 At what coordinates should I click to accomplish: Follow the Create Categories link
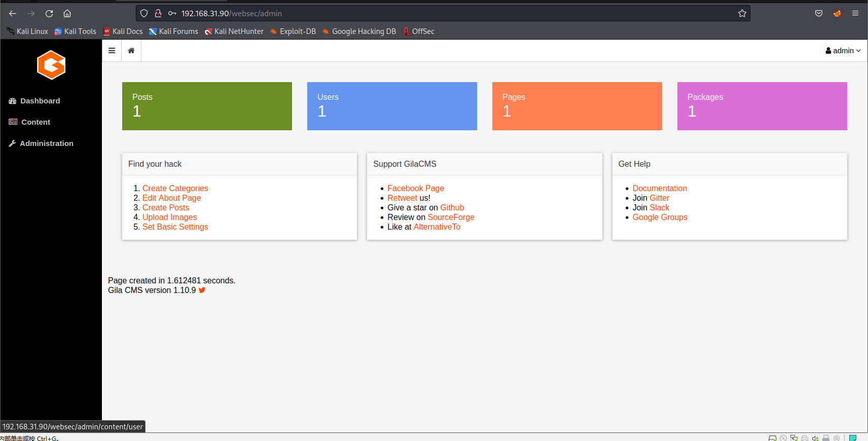(x=175, y=189)
